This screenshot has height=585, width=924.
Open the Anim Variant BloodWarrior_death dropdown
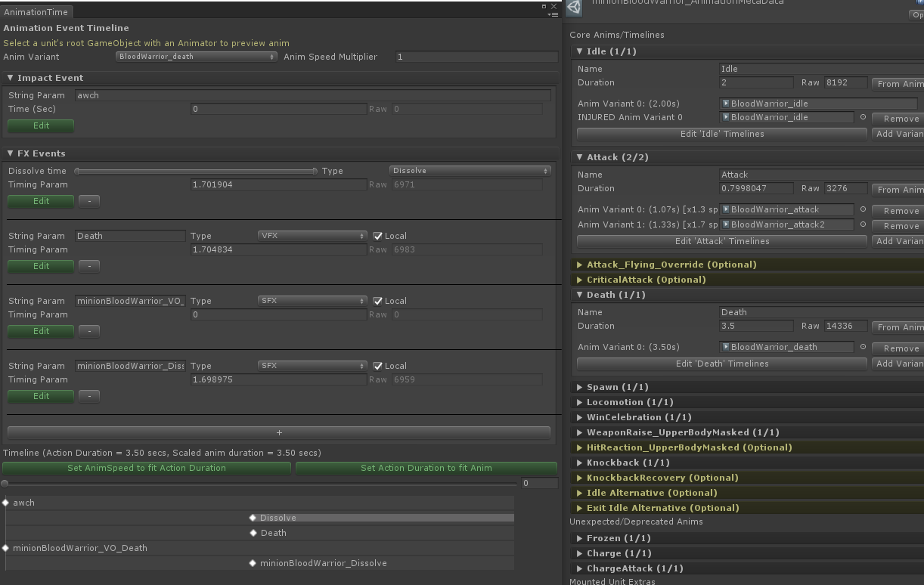click(x=197, y=57)
